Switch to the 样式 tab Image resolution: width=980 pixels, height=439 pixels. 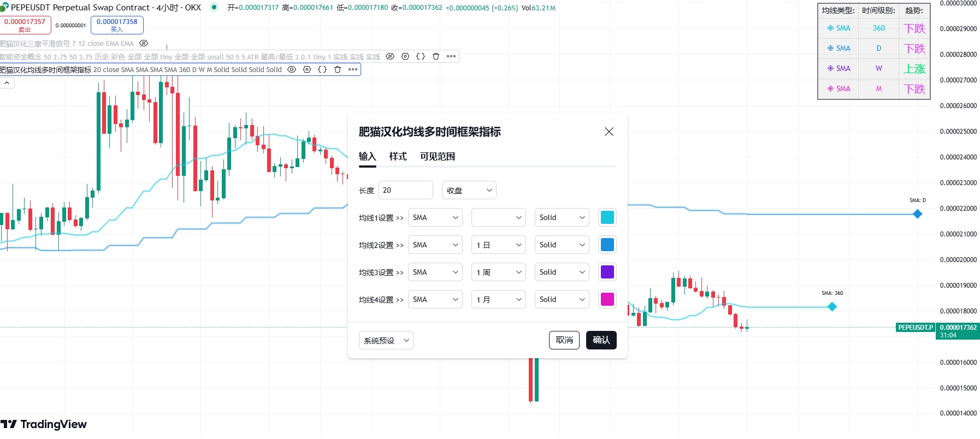[398, 157]
